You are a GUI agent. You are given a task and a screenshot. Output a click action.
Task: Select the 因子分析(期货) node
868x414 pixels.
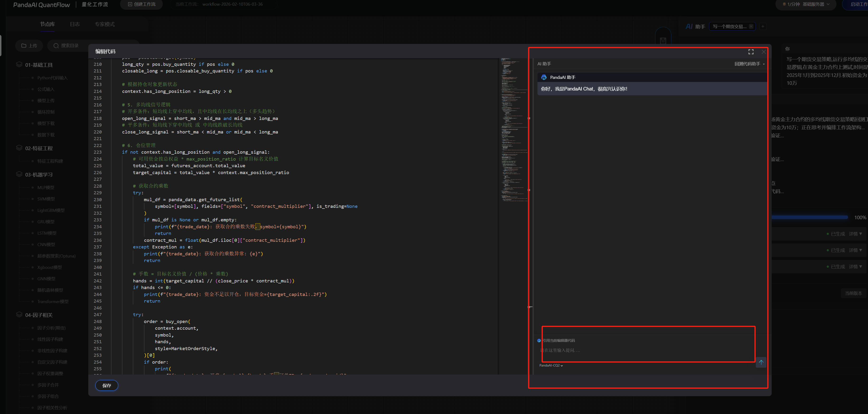[51, 328]
